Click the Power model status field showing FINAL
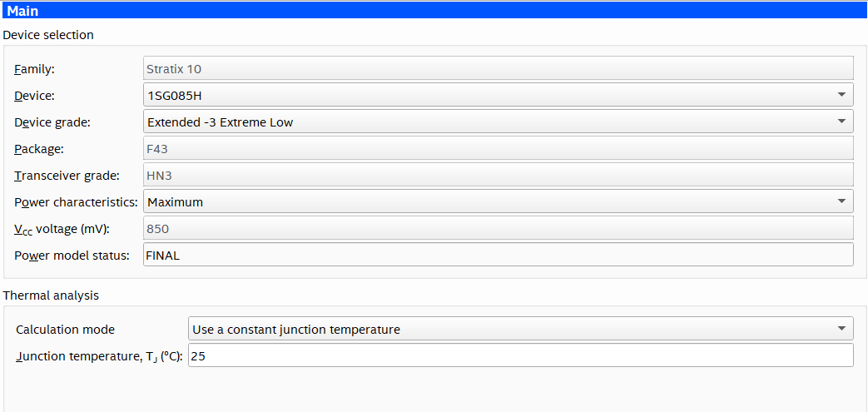Screen dimensions: 868x412 tap(498, 255)
